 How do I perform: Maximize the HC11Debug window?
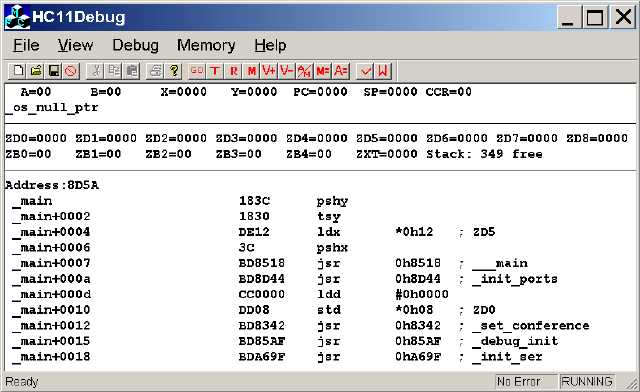[594, 17]
